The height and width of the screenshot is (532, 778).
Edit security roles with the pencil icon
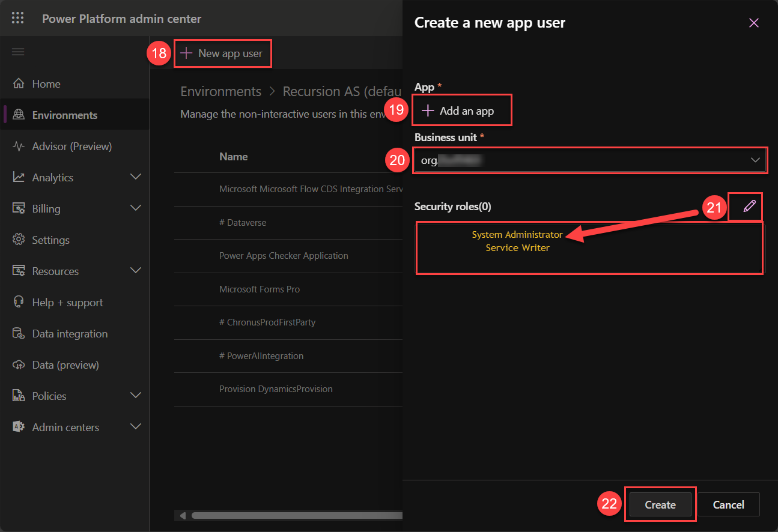point(746,207)
